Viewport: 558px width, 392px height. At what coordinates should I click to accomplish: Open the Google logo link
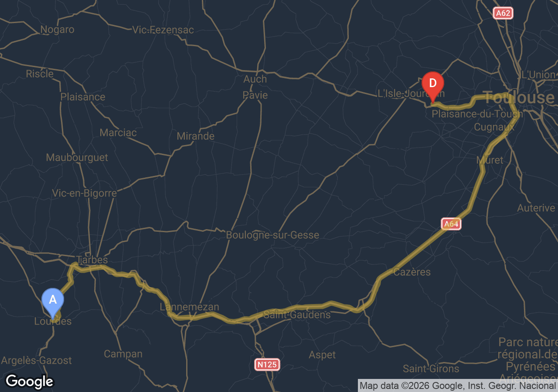[29, 382]
